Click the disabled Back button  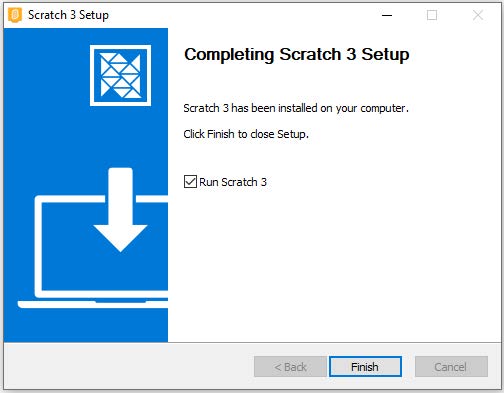click(x=290, y=367)
